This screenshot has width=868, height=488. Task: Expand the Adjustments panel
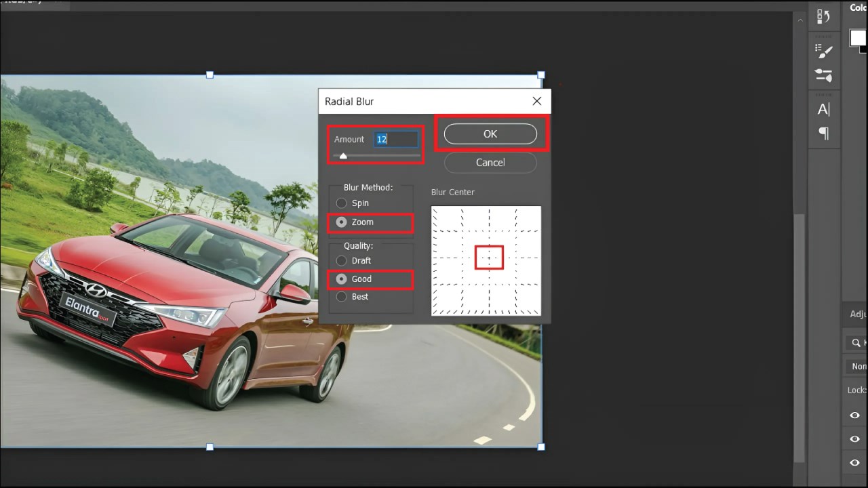(x=856, y=313)
